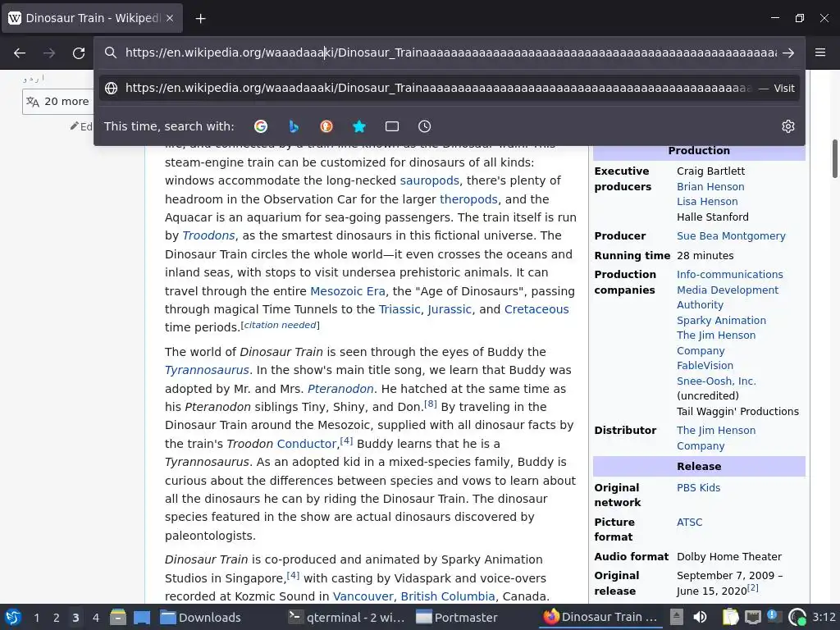
Task: Switch to qterminal window in taskbar
Action: click(x=347, y=618)
